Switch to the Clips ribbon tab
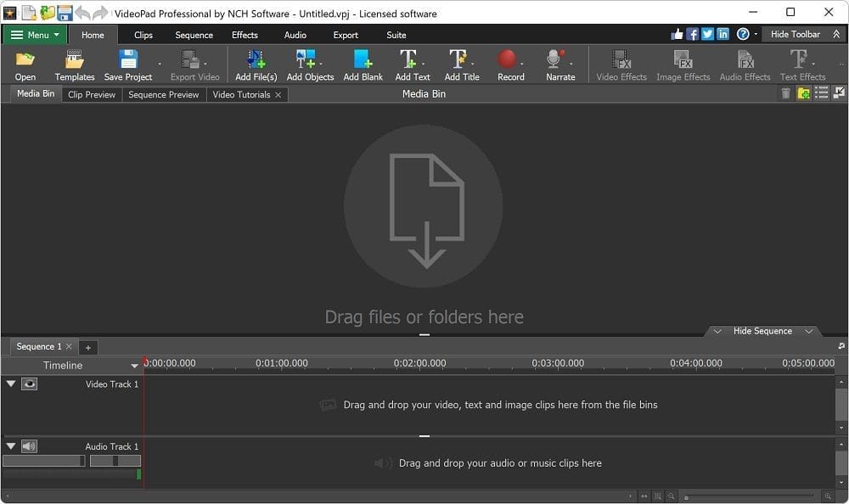The image size is (849, 504). point(143,35)
